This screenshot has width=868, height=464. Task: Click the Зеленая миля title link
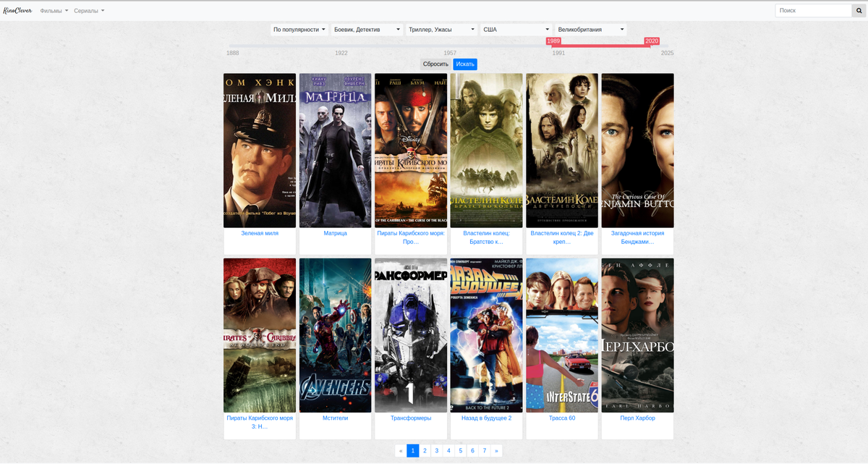[260, 233]
